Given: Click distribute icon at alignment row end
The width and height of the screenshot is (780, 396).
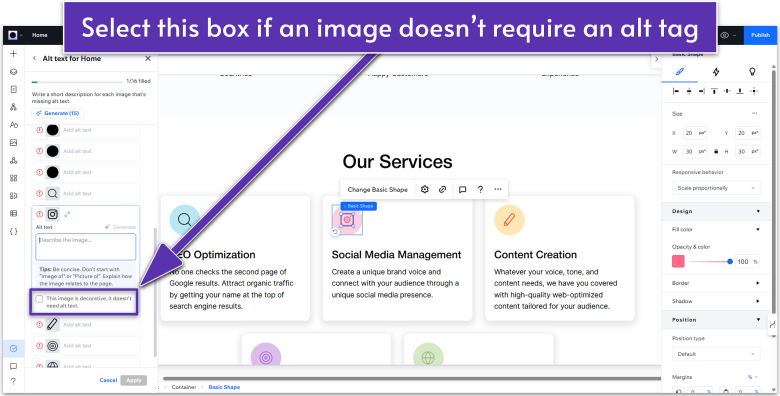Looking at the screenshot, I should (754, 91).
